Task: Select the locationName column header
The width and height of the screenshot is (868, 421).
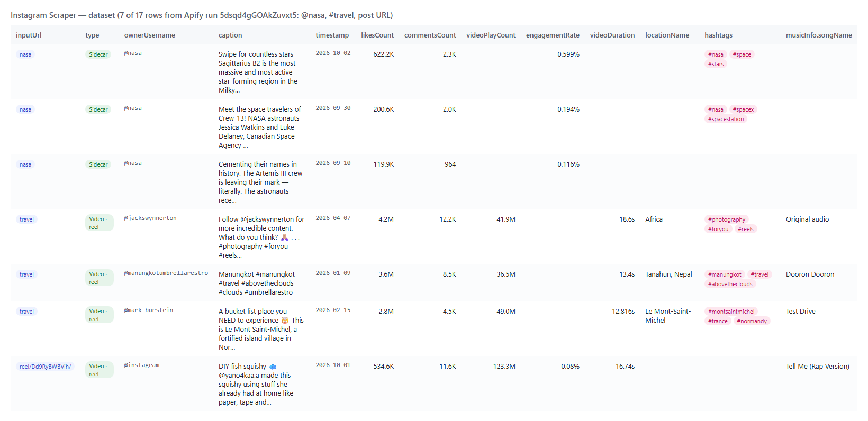Action: tap(667, 35)
